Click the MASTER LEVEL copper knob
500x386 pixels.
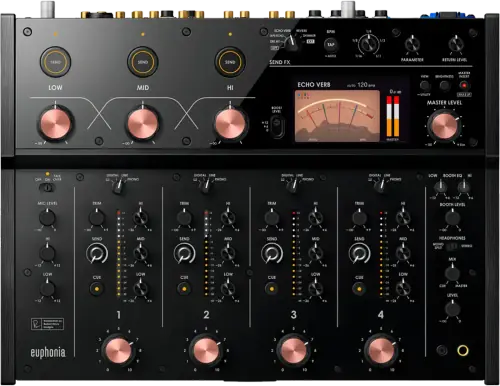click(444, 126)
